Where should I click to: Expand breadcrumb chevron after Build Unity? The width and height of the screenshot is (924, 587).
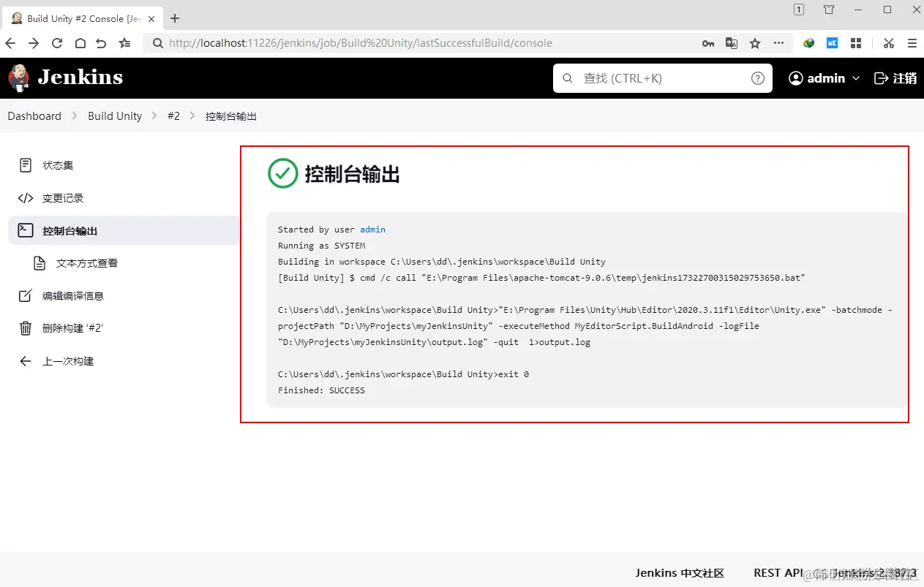155,116
